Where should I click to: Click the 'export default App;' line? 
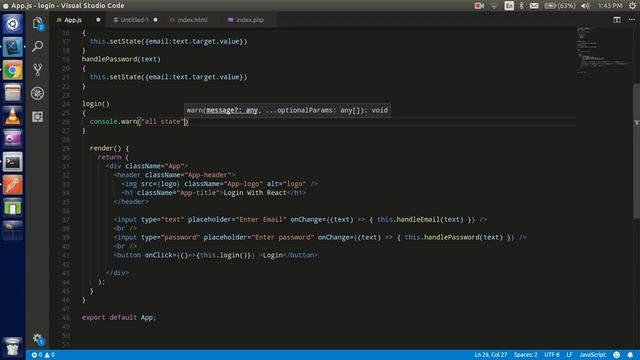119,317
